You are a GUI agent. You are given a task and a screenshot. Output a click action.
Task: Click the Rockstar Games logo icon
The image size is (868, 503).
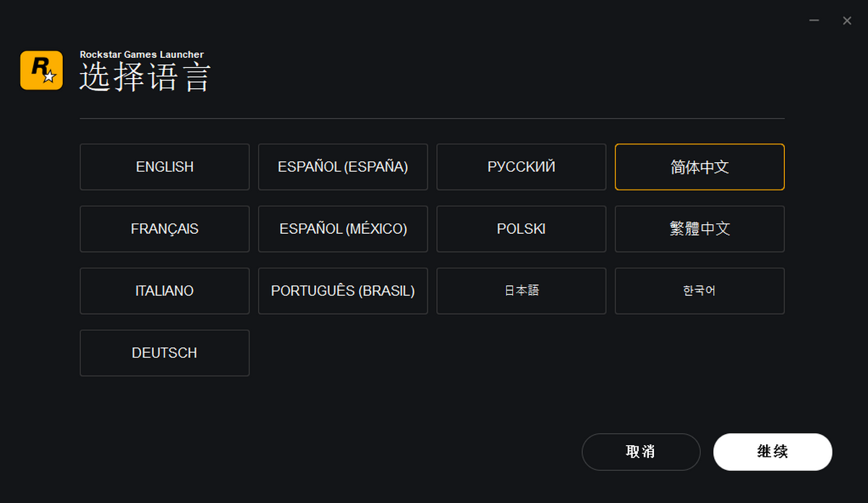[41, 71]
